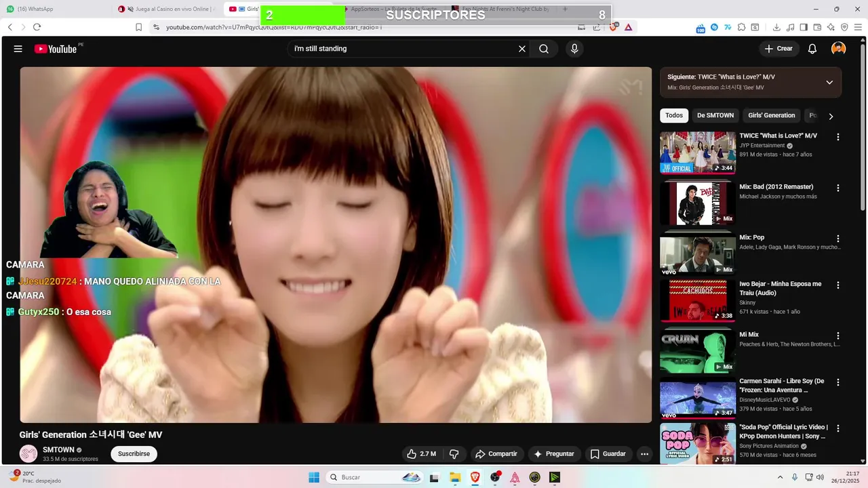The image size is (868, 488).
Task: Open YouTube notifications bell
Action: pos(812,49)
